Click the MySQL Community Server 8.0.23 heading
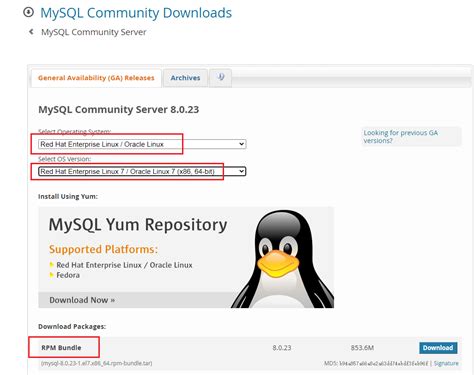This screenshot has width=474, height=375. click(x=119, y=110)
